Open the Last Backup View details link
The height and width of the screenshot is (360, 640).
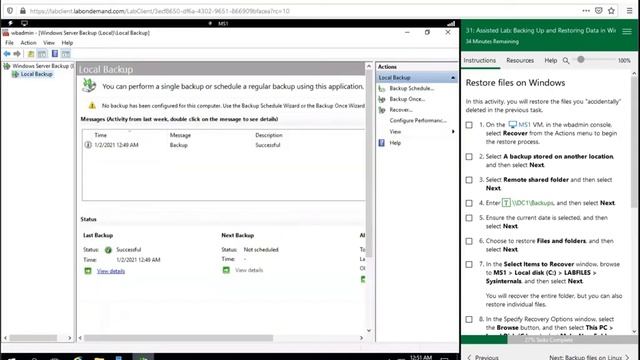(111, 271)
